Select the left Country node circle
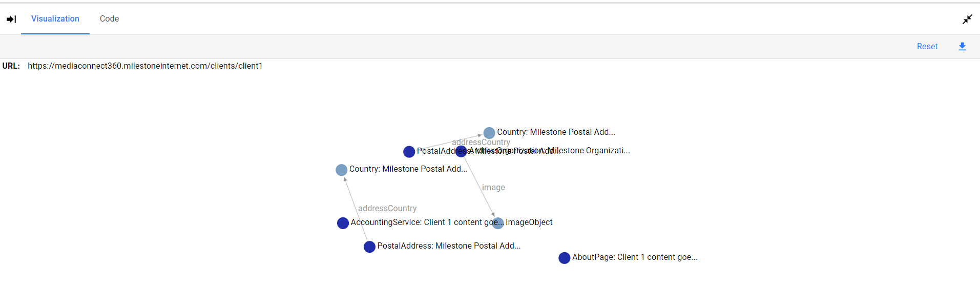The image size is (980, 305). (x=341, y=170)
